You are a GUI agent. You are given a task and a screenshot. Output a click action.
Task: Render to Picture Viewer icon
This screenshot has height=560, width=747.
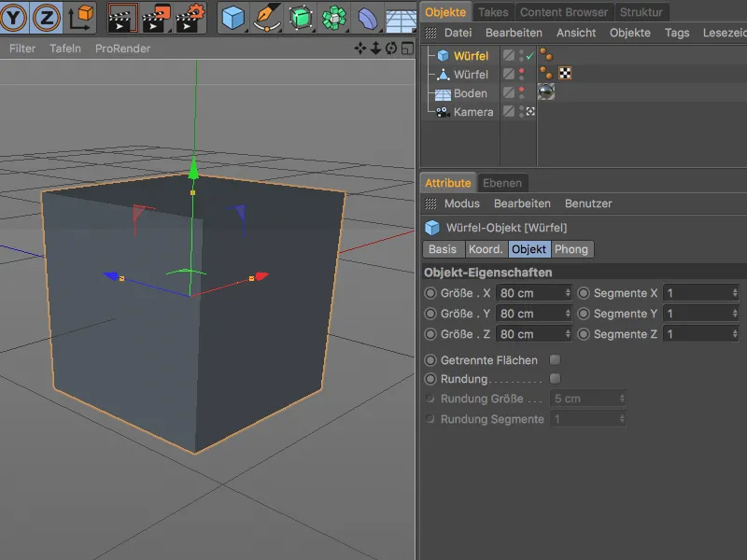tap(156, 18)
